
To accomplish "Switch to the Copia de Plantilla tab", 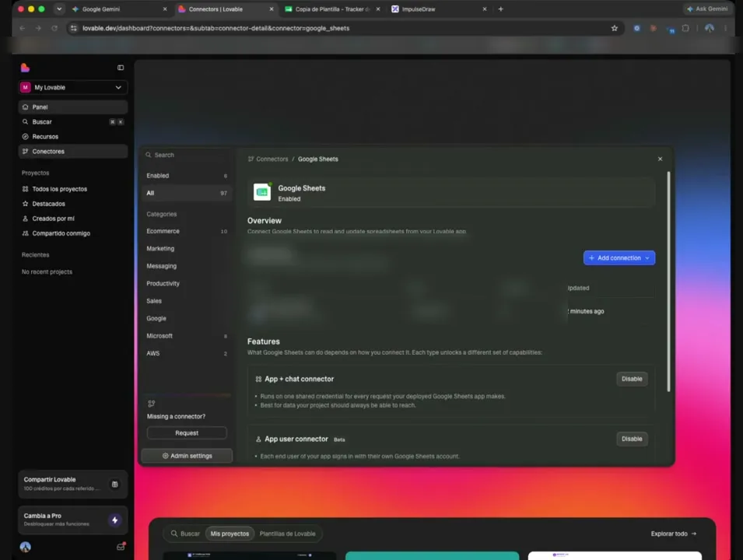I will [x=331, y=9].
